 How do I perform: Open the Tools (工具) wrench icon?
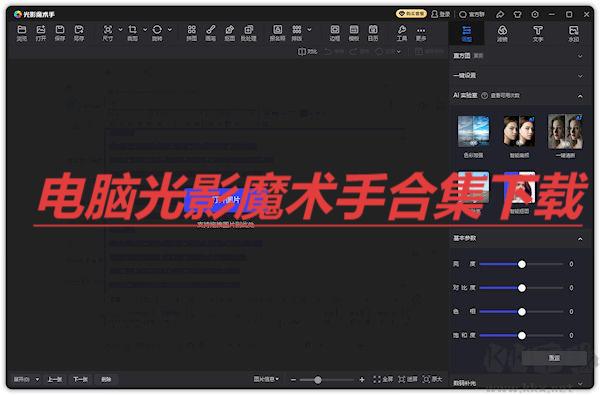[402, 33]
